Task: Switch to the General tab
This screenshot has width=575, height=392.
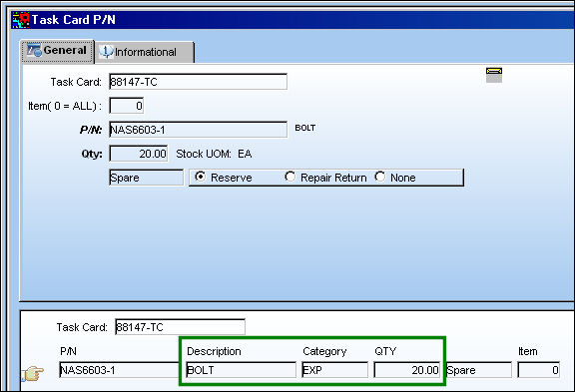Action: tap(57, 51)
